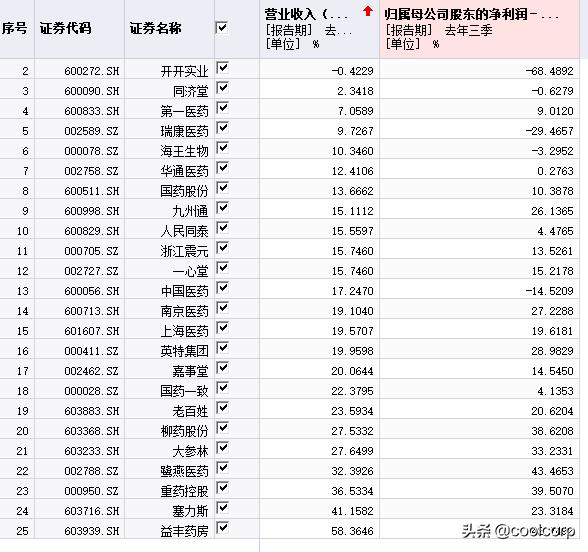Toggle the checkbox for 国药一致
The image size is (588, 552).
(222, 388)
